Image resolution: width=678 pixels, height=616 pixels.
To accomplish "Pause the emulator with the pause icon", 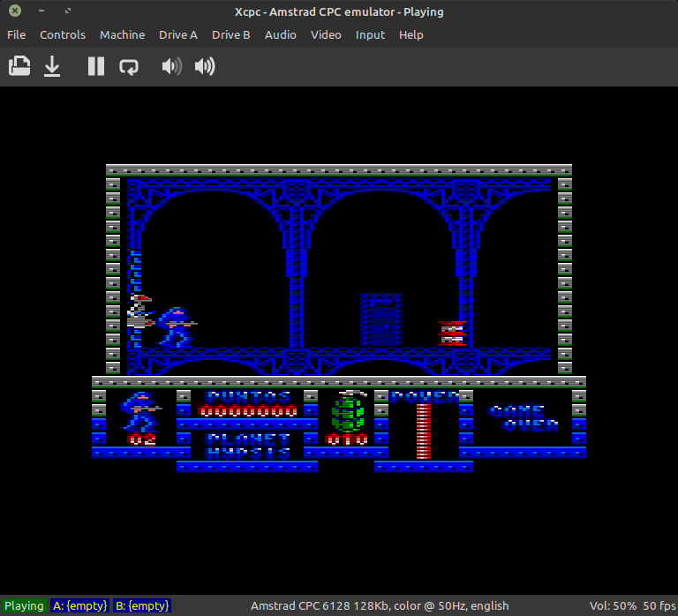I will (x=96, y=66).
